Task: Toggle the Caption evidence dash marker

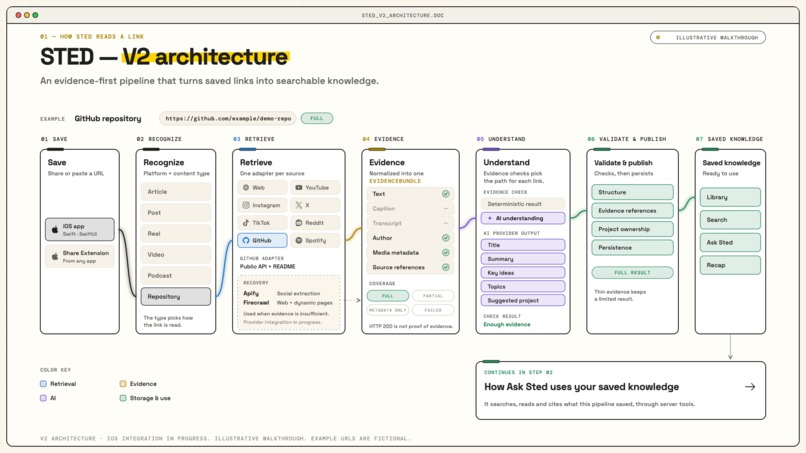Action: point(446,209)
